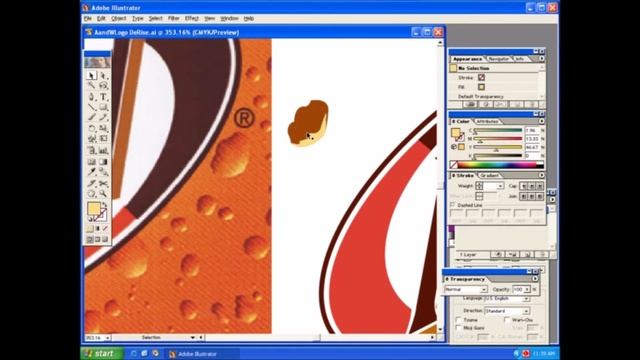Select the Pen tool
Screen dimensions: 640x360
(x=92, y=97)
